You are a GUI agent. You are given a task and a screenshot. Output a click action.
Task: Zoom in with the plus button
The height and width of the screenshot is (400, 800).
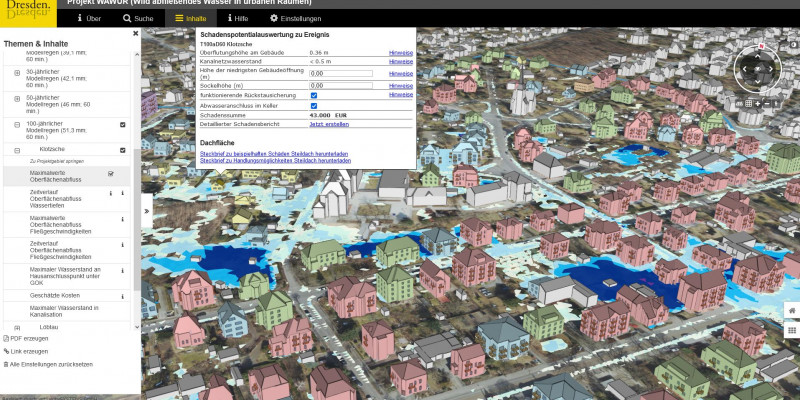point(758,104)
